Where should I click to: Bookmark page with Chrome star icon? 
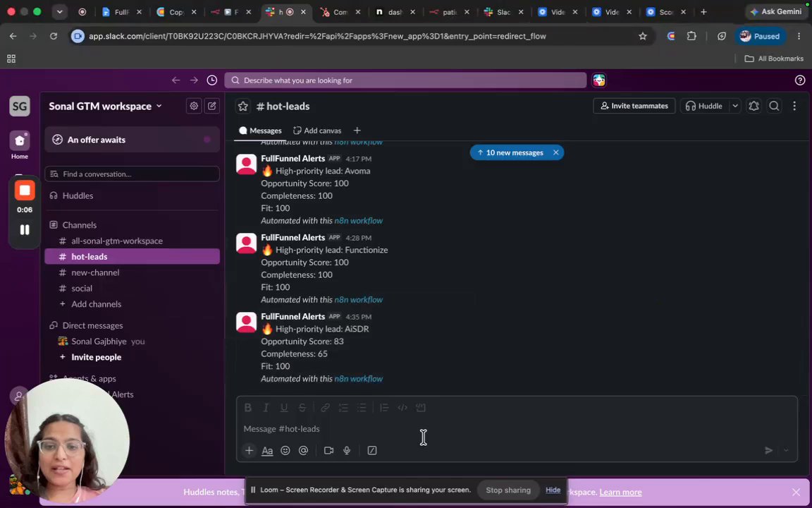tap(643, 36)
